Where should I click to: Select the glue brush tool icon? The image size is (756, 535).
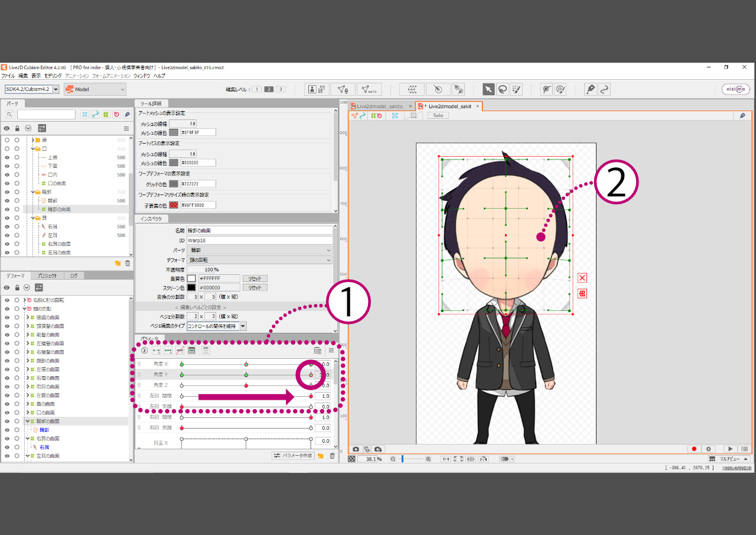(561, 89)
